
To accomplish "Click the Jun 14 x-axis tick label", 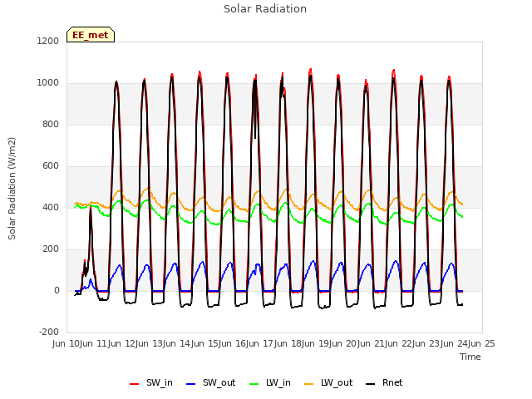I will 178,343.
